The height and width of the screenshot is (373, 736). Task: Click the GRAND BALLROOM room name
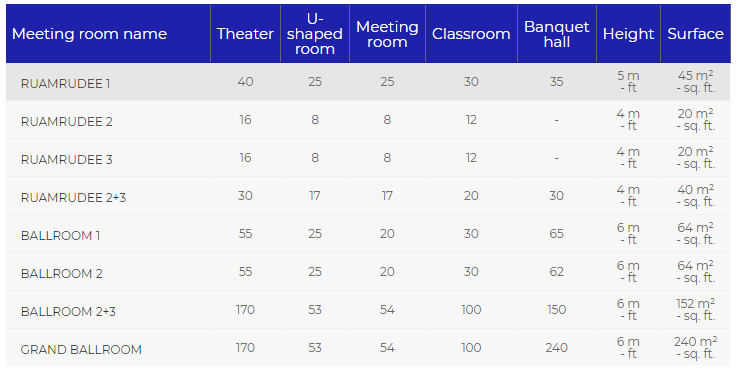pyautogui.click(x=81, y=350)
